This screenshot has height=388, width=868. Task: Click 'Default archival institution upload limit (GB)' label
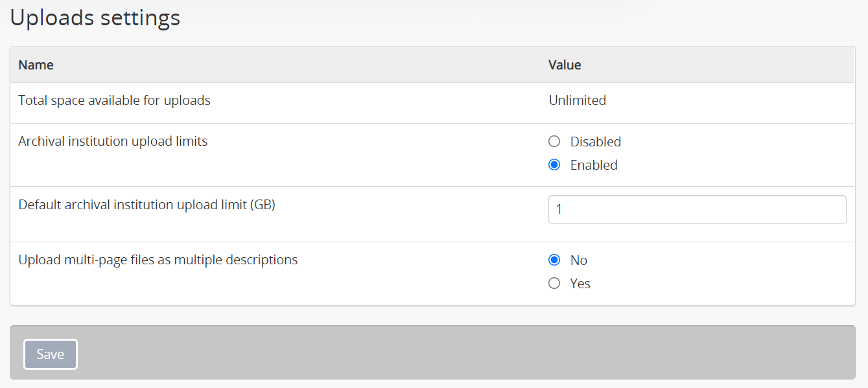click(x=147, y=205)
